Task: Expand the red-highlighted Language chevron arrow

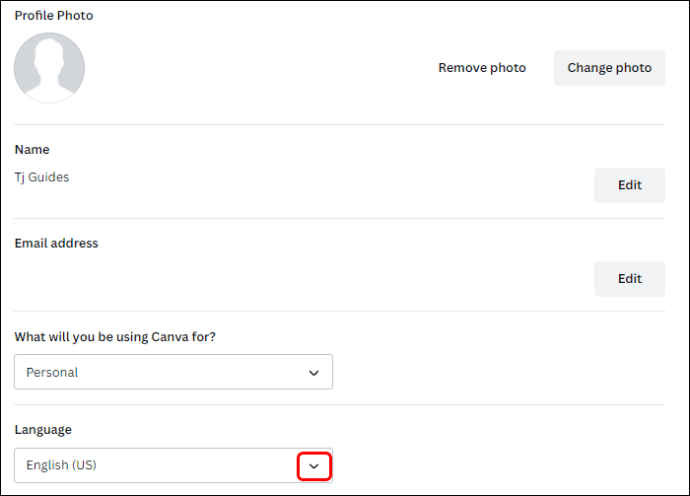Action: [314, 466]
